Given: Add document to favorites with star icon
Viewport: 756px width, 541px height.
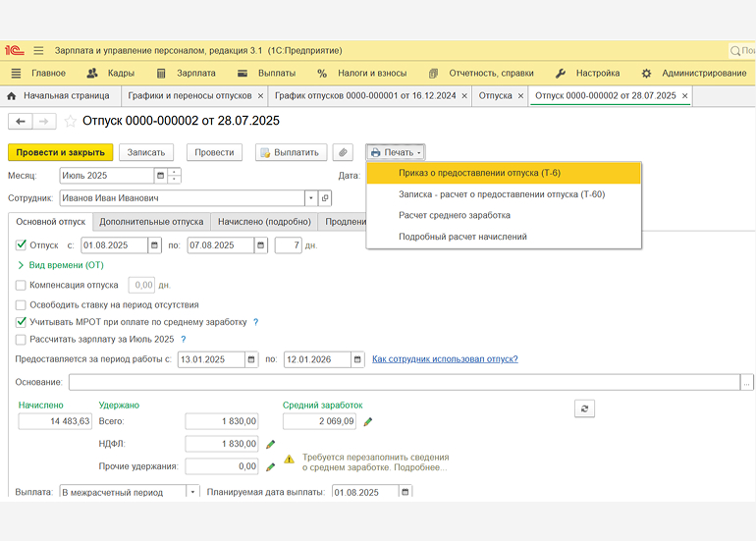Looking at the screenshot, I should 71,121.
